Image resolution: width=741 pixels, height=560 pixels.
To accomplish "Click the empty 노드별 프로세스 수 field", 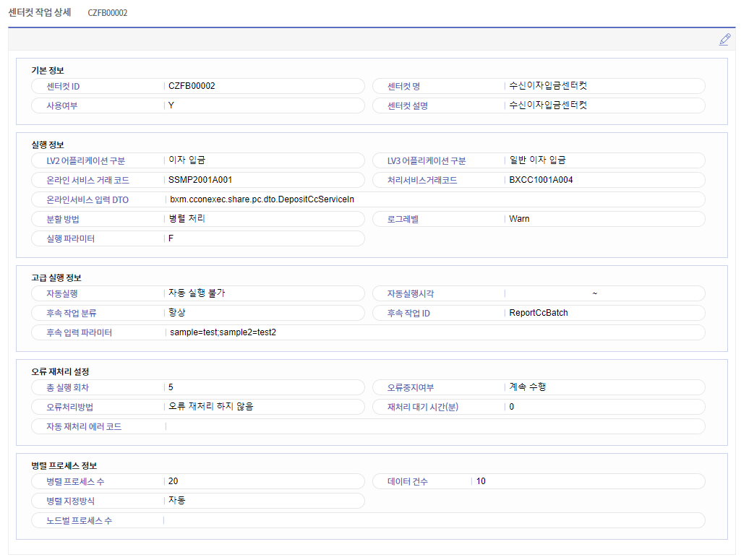I will click(368, 520).
